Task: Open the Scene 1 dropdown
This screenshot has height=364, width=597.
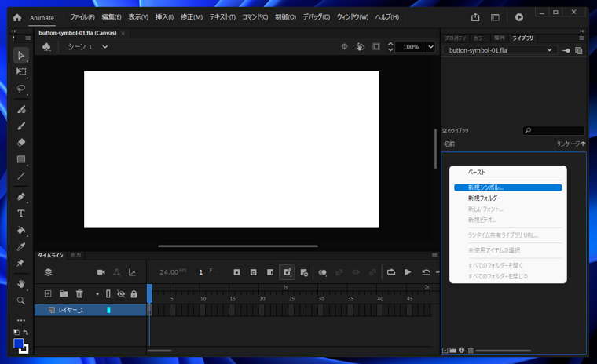Action: click(x=105, y=47)
